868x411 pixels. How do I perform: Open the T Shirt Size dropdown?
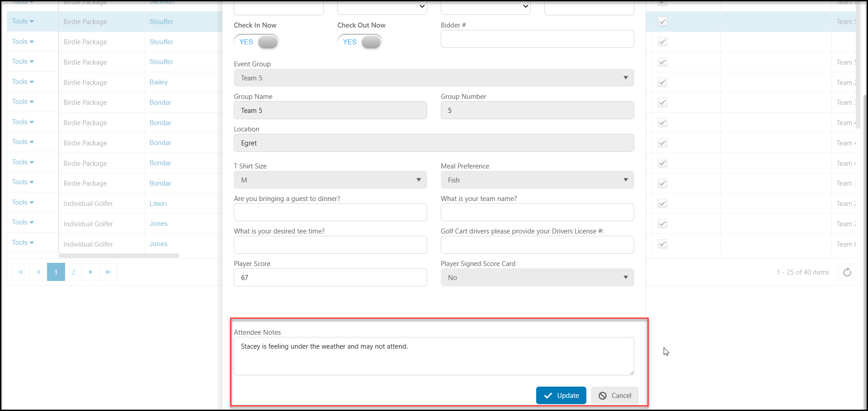coord(330,180)
